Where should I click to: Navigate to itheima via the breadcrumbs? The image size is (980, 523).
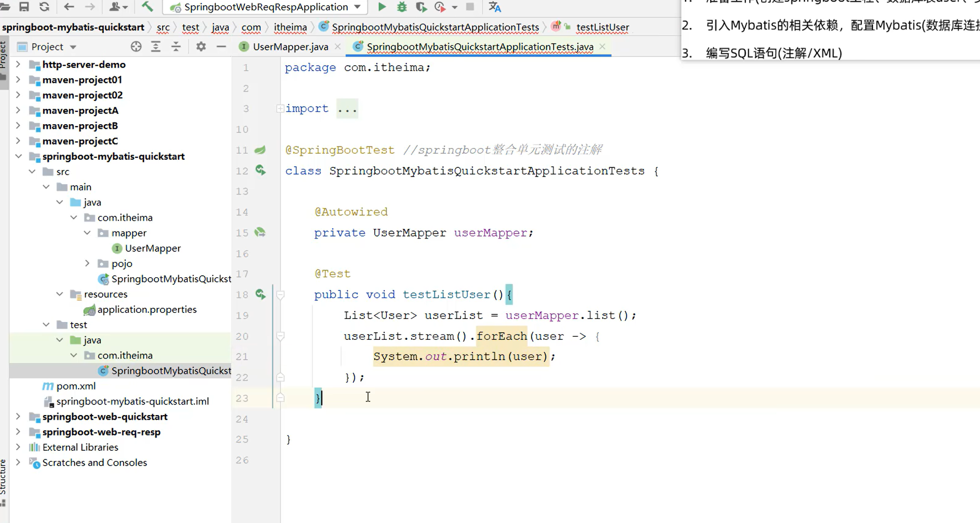290,27
